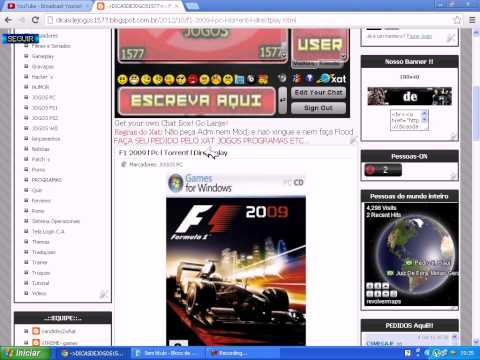
Task: Click the blue floppy-disk smiley icon in chat
Action: pos(239,79)
